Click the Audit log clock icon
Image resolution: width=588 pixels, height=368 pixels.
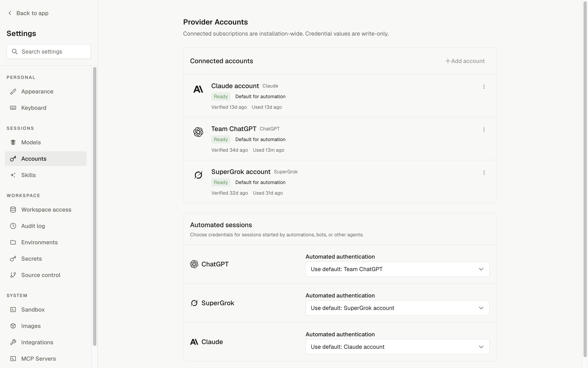pyautogui.click(x=13, y=226)
